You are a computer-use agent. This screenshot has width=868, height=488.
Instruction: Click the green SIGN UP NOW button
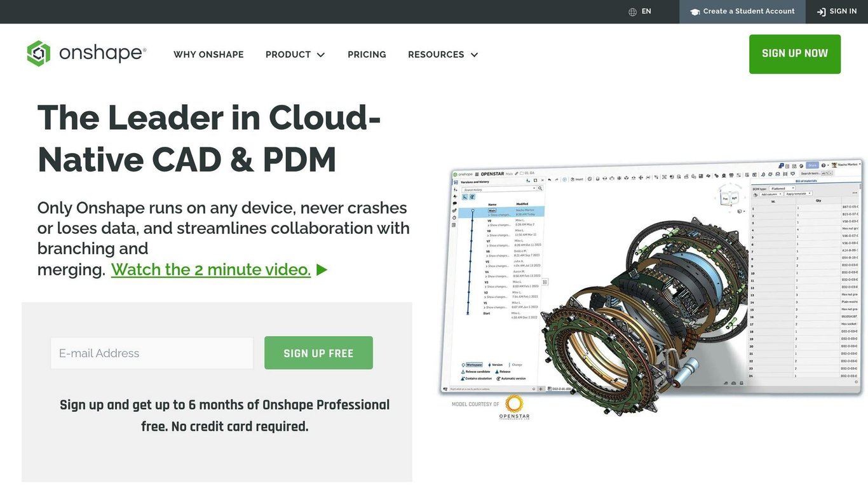[795, 54]
